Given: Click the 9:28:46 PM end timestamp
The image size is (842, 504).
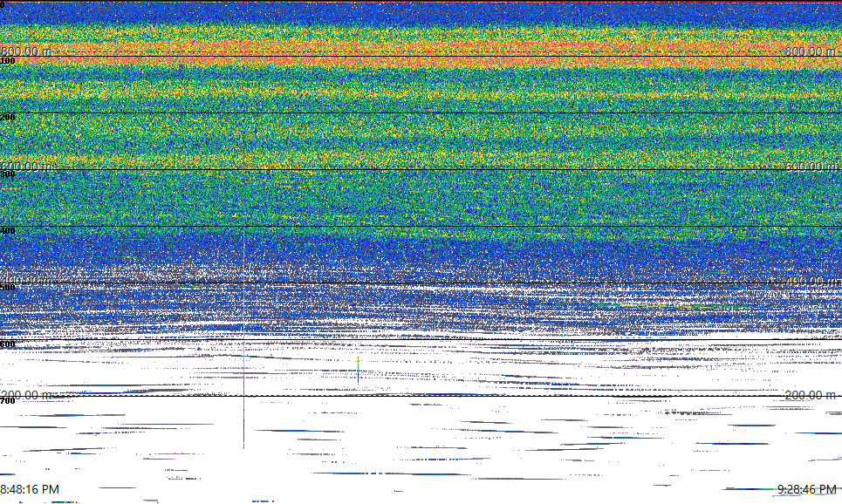Looking at the screenshot, I should [x=806, y=489].
